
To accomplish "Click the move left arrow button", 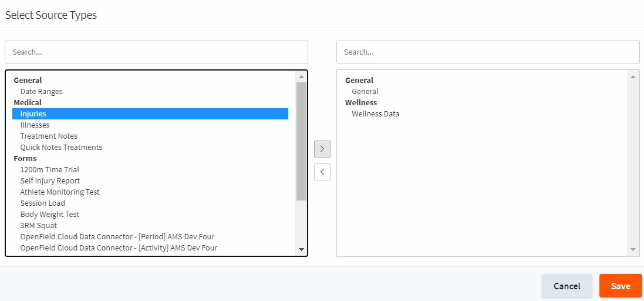I will click(322, 172).
